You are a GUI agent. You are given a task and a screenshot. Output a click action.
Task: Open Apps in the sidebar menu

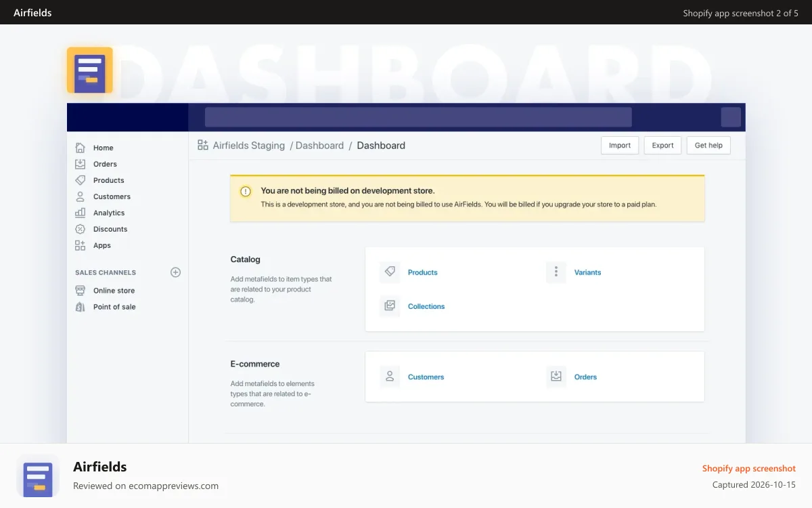tap(102, 245)
